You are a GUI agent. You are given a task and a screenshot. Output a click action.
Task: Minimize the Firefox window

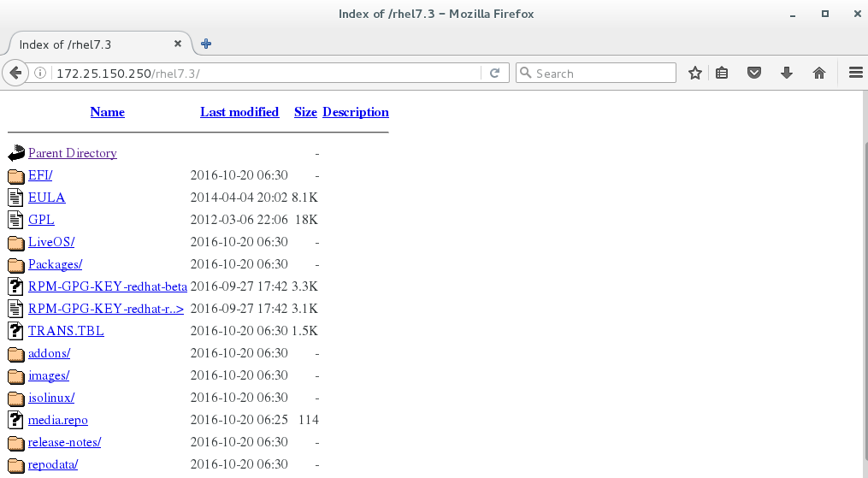(793, 15)
